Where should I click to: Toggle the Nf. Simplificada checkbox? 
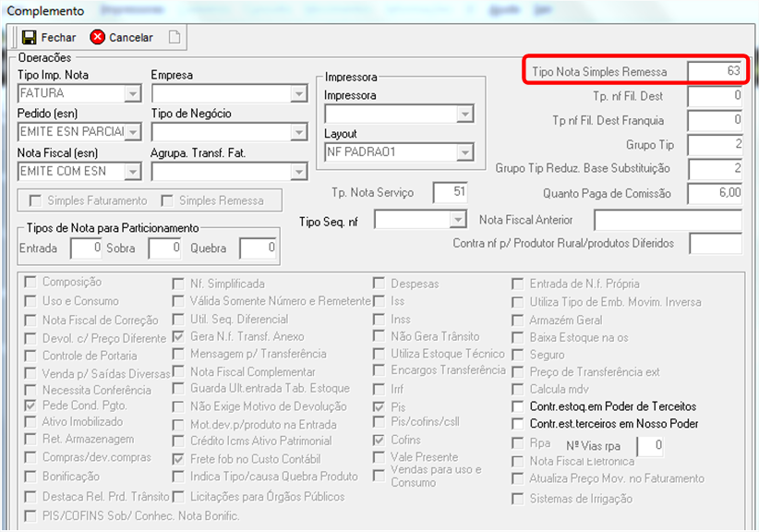pyautogui.click(x=178, y=284)
